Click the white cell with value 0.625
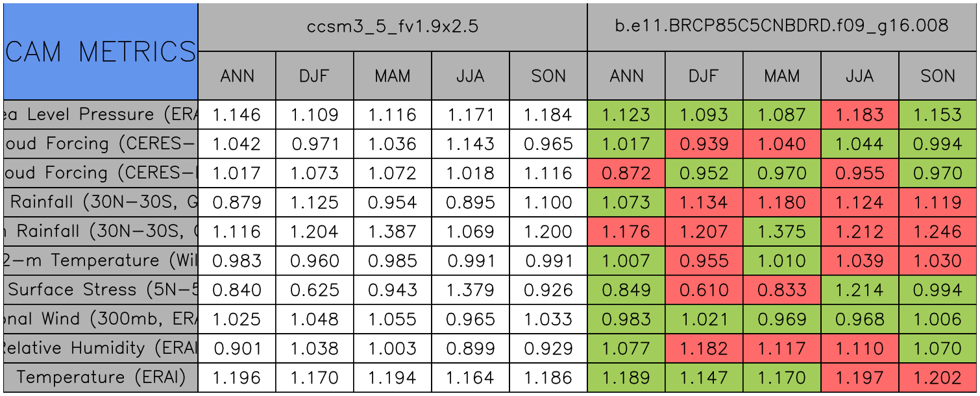Screen dimensions: 980x396 point(315,290)
